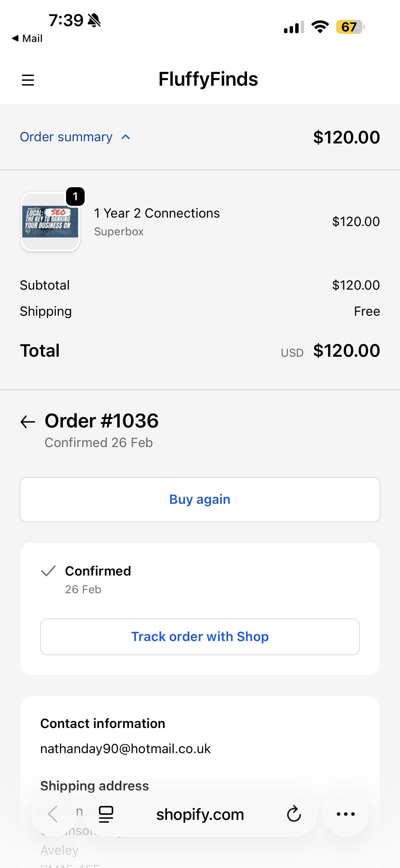
Task: Tap the item quantity badge on thumbnail
Action: pos(75,197)
